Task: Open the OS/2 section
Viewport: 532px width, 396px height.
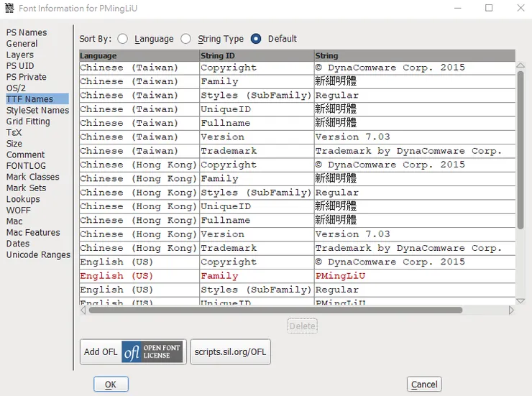Action: (x=16, y=88)
